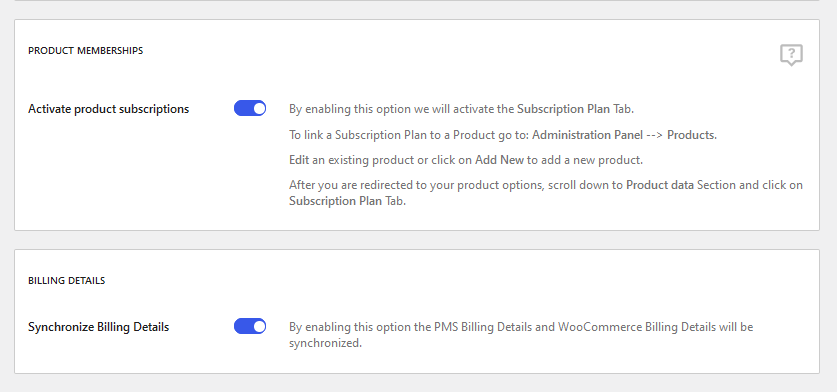Select the BILLING DETAILS section heading
837x392 pixels.
pos(66,280)
